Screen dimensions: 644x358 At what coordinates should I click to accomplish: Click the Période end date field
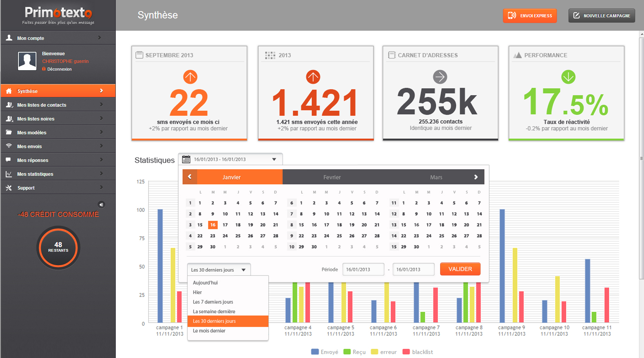point(413,269)
